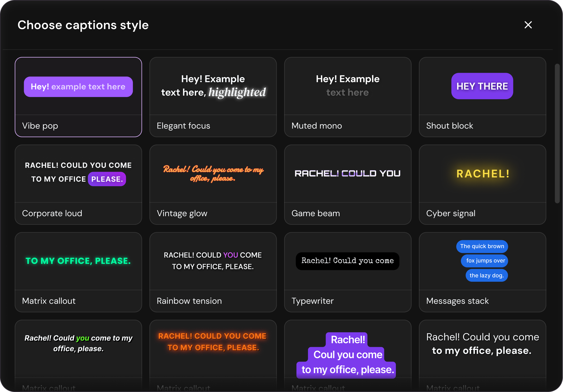Choose the Elegant focus caption style
Viewport: 563px width, 392px height.
point(213,97)
